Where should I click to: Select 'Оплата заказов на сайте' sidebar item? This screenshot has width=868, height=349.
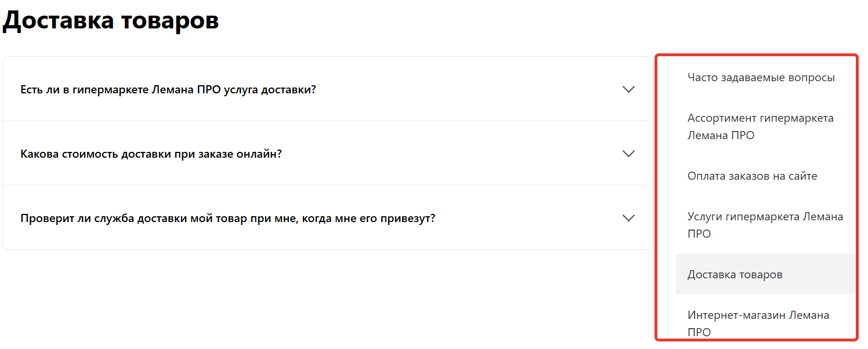pos(752,176)
